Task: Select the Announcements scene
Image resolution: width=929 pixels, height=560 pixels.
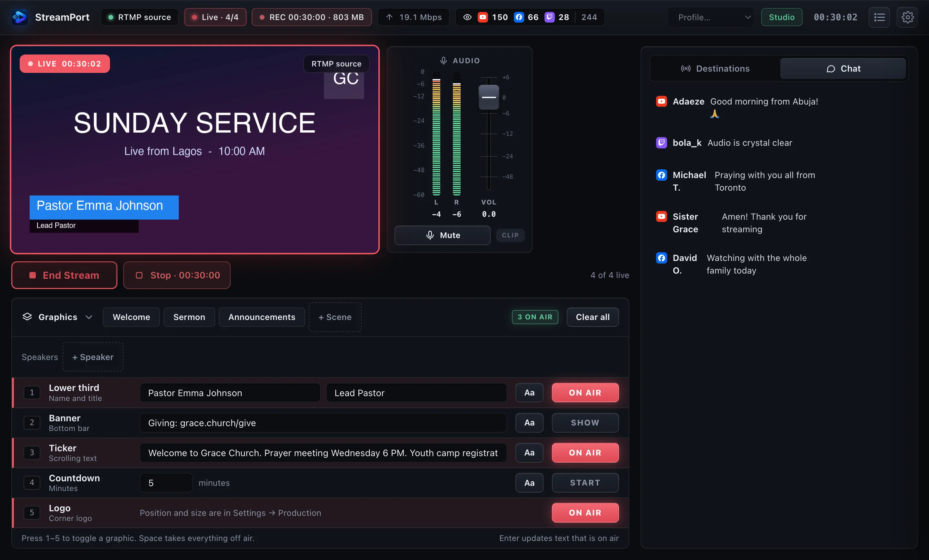Action: [262, 317]
